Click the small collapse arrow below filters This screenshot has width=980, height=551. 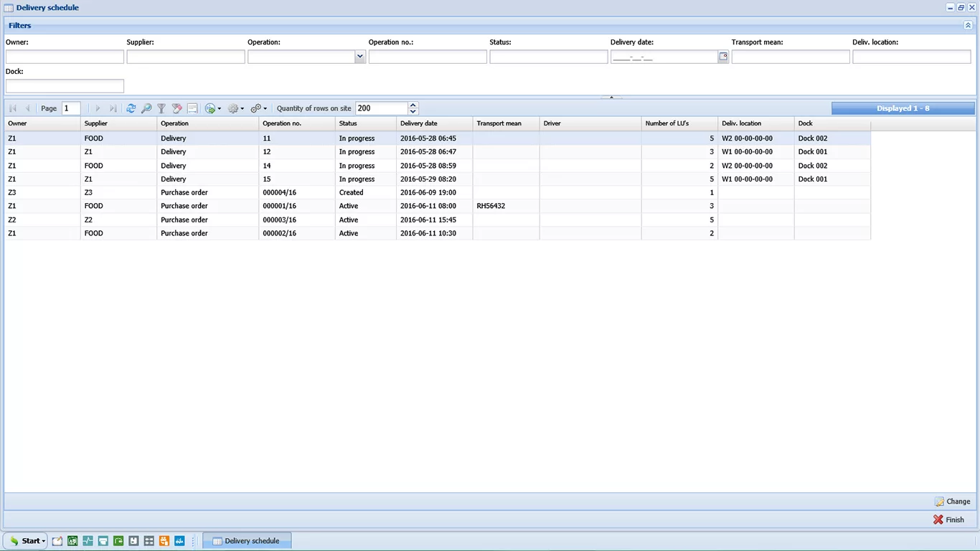point(611,97)
